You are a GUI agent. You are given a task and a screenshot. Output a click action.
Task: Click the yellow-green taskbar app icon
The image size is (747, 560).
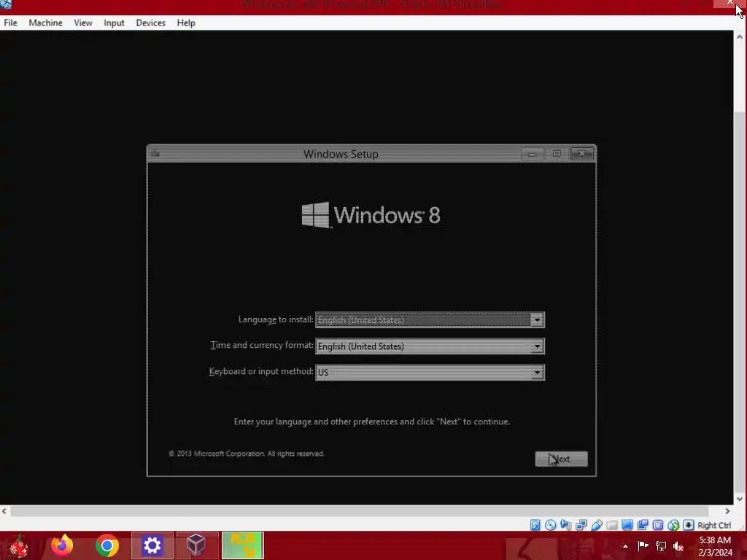[x=242, y=545]
